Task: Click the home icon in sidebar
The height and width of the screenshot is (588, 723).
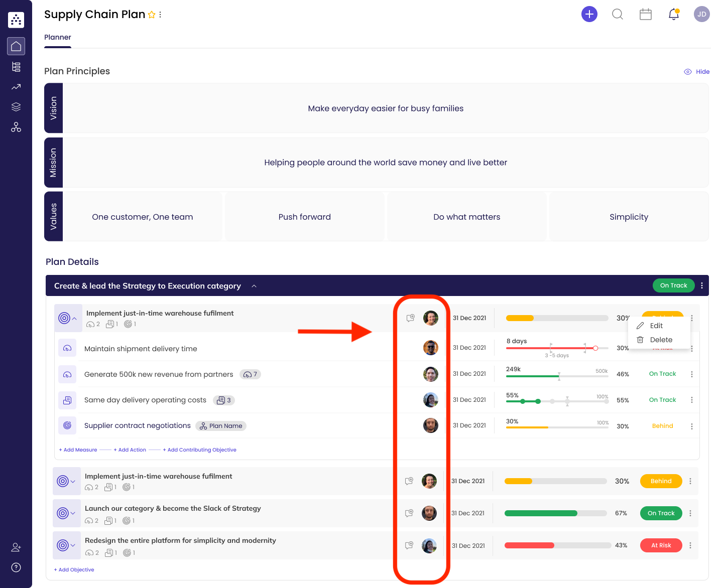Action: coord(16,46)
